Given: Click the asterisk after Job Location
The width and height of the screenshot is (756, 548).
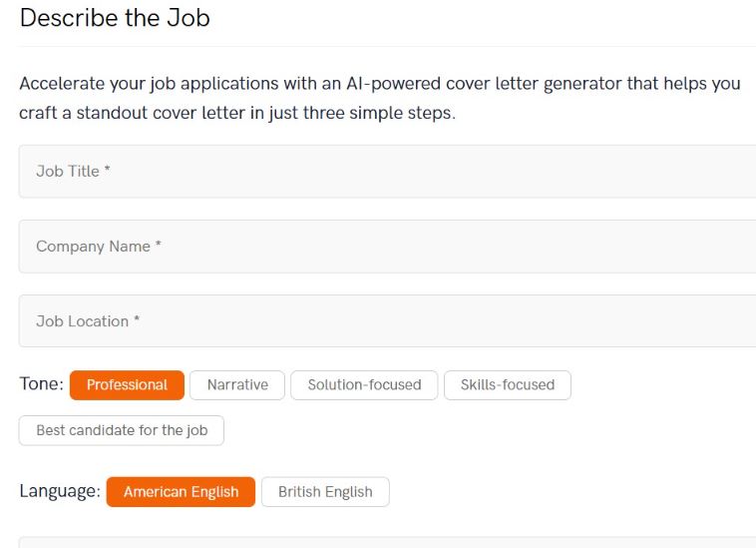Looking at the screenshot, I should click(x=137, y=320).
